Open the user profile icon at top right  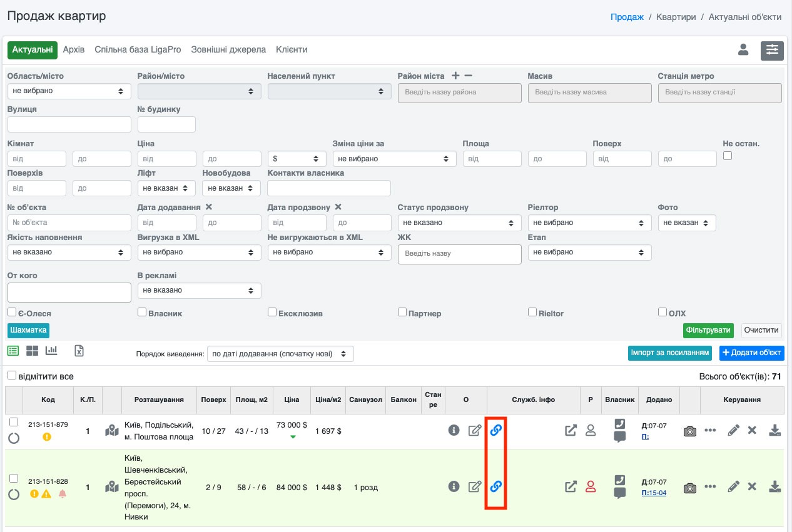pos(743,50)
